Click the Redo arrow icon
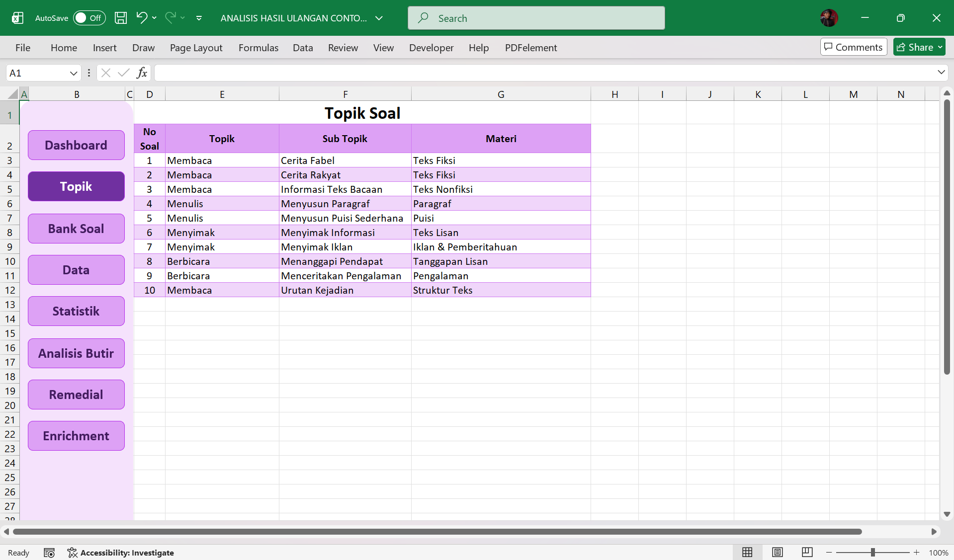Image resolution: width=954 pixels, height=560 pixels. (171, 18)
